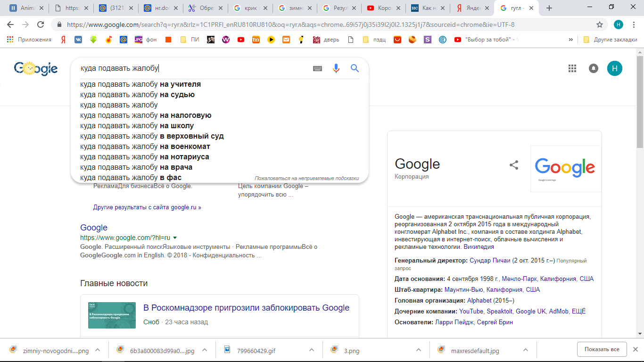Expand options for zimniy-novogodni png download
Viewport: 644px width, 362px height.
[x=98, y=350]
